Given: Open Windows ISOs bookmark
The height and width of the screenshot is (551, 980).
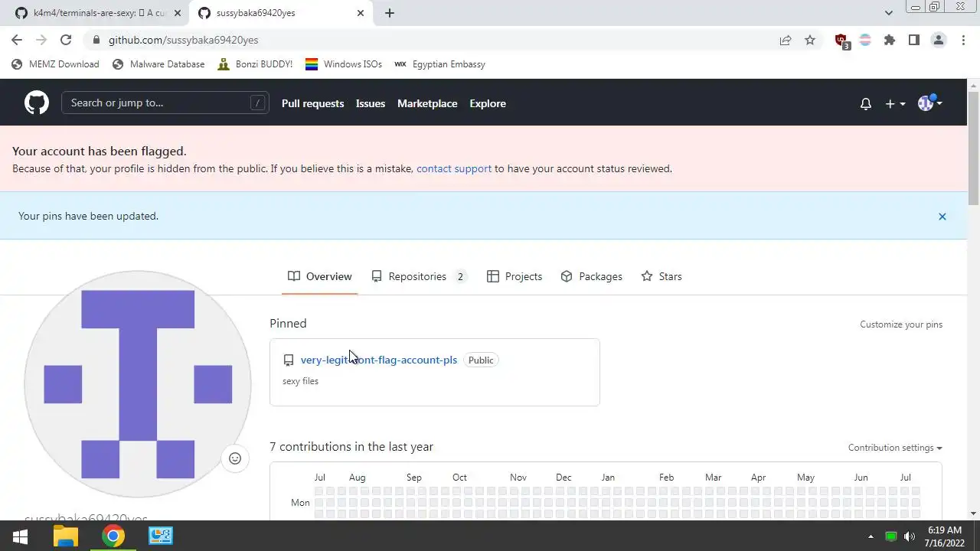Looking at the screenshot, I should click(343, 64).
